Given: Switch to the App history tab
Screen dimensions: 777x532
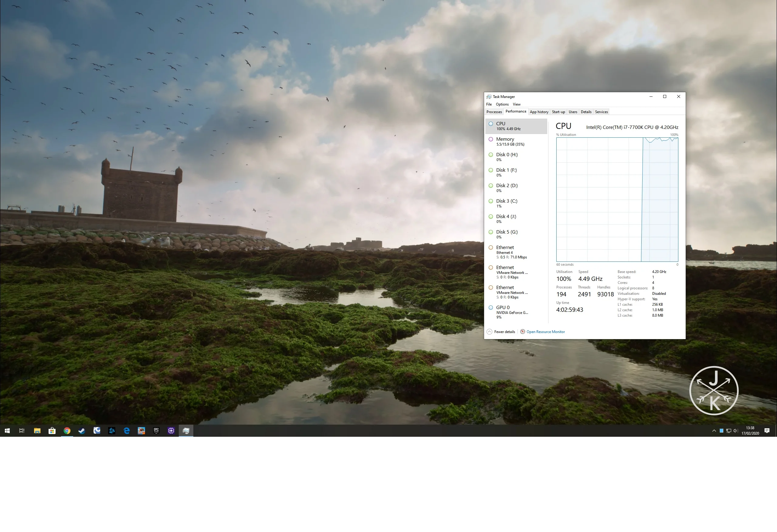Looking at the screenshot, I should (x=539, y=112).
